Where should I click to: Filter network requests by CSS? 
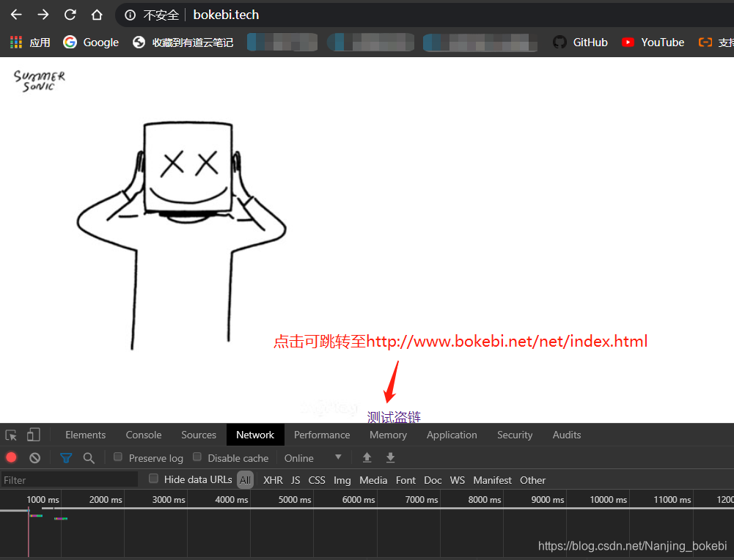tap(317, 480)
